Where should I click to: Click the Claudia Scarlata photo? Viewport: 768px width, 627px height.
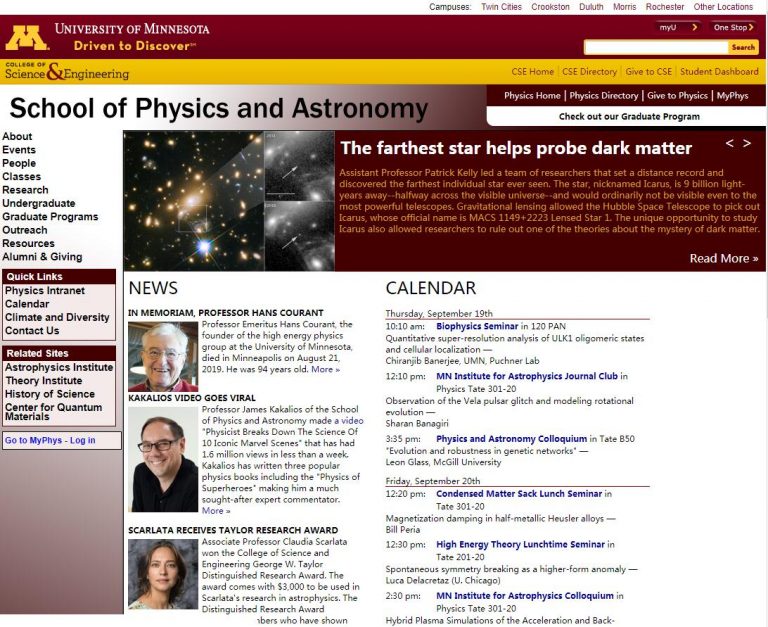pos(163,574)
